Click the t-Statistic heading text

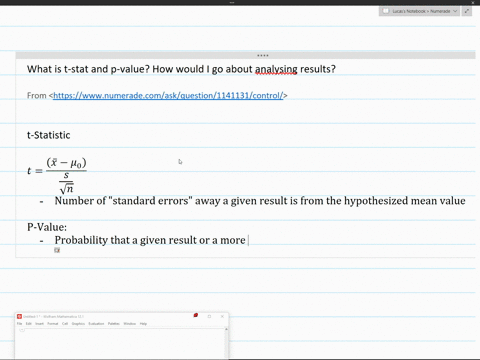49,135
